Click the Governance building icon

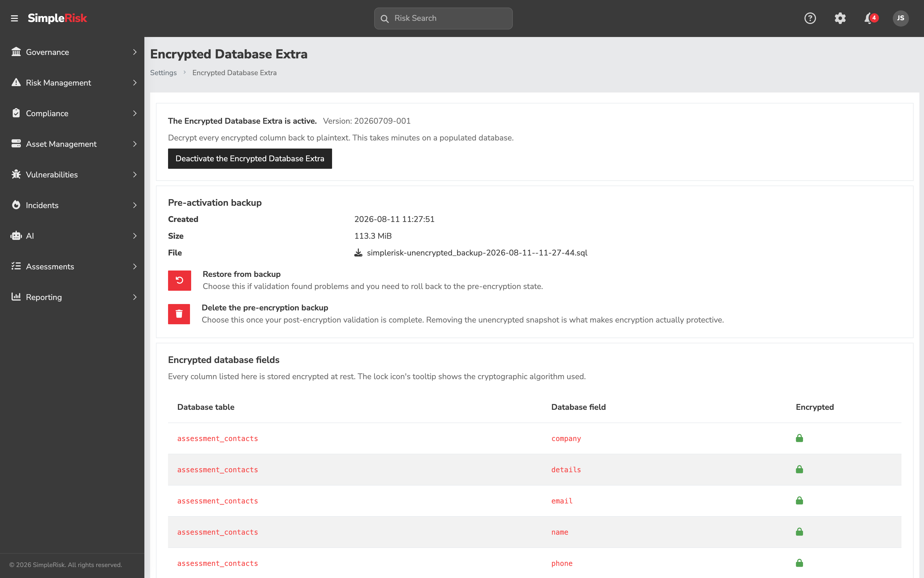[16, 52]
